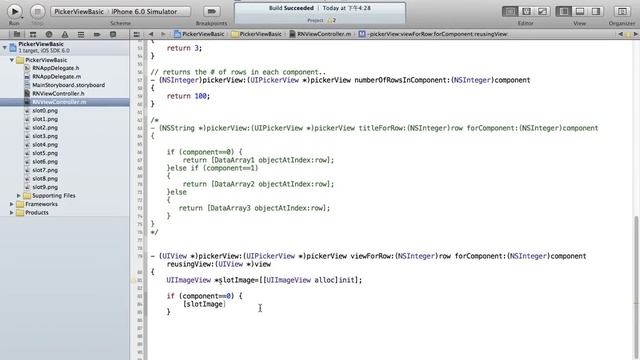Click the 'return 3;' code line
This screenshot has width=640, height=360.
[x=184, y=48]
